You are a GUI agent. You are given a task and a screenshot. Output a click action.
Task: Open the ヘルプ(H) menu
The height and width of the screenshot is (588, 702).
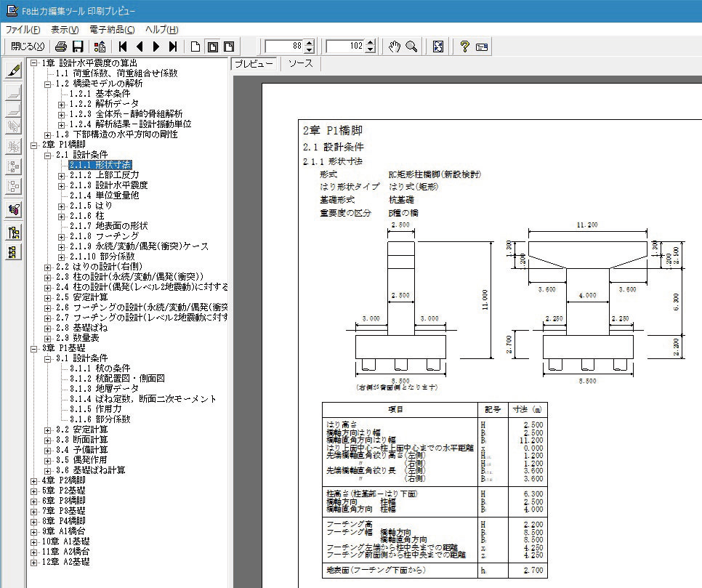click(161, 30)
